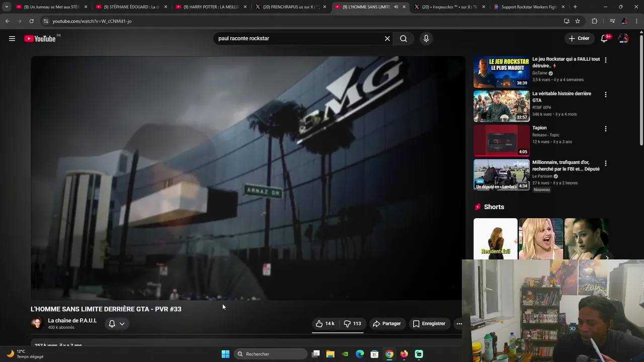Open the Créer menu
The height and width of the screenshot is (362, 644).
579,38
